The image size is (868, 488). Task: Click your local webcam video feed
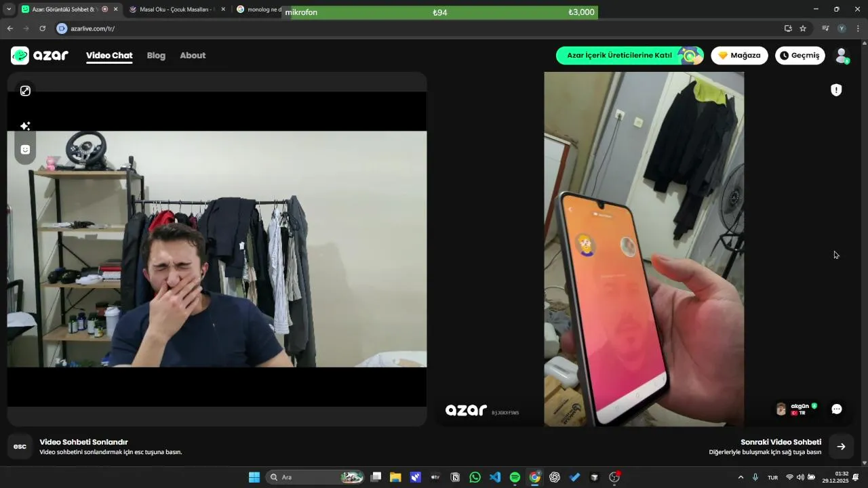[217, 249]
